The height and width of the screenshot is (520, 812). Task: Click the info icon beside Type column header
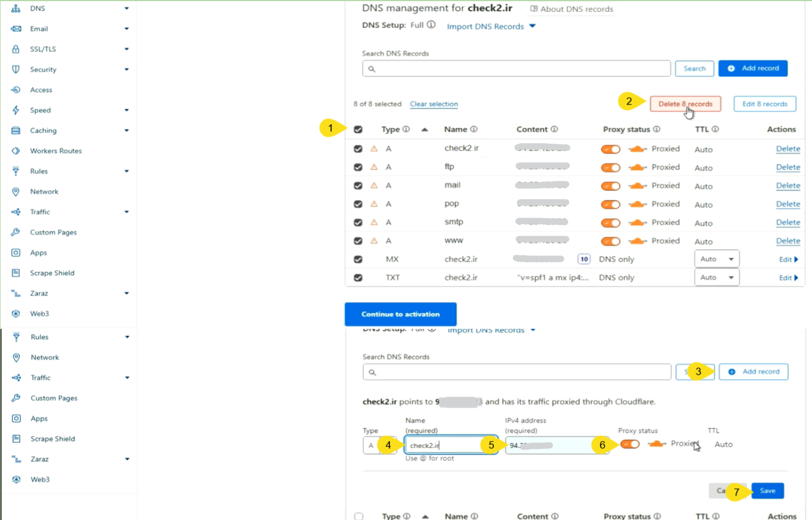406,129
